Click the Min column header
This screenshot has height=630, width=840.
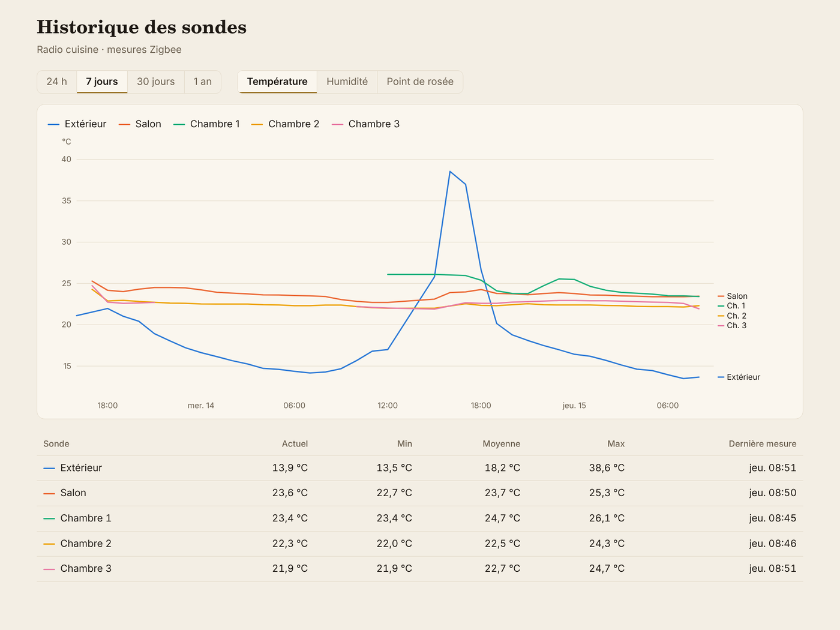[404, 444]
